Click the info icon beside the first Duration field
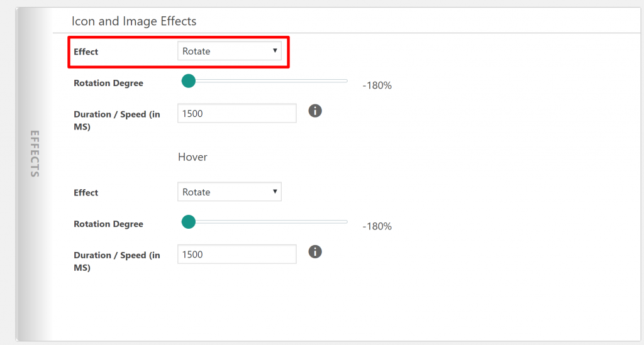Viewport: 644px width, 345px height. pos(315,111)
